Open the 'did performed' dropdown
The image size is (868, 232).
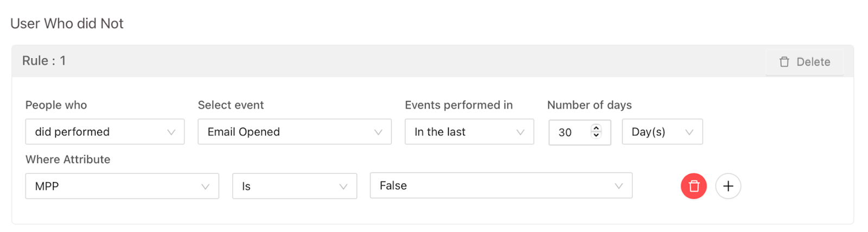click(x=105, y=132)
